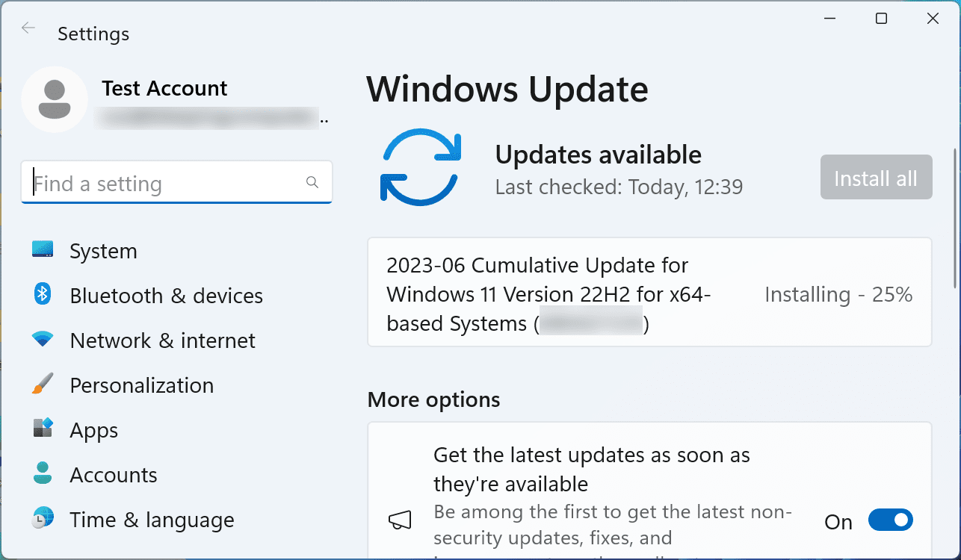
Task: Click the Install all button
Action: coord(876,177)
